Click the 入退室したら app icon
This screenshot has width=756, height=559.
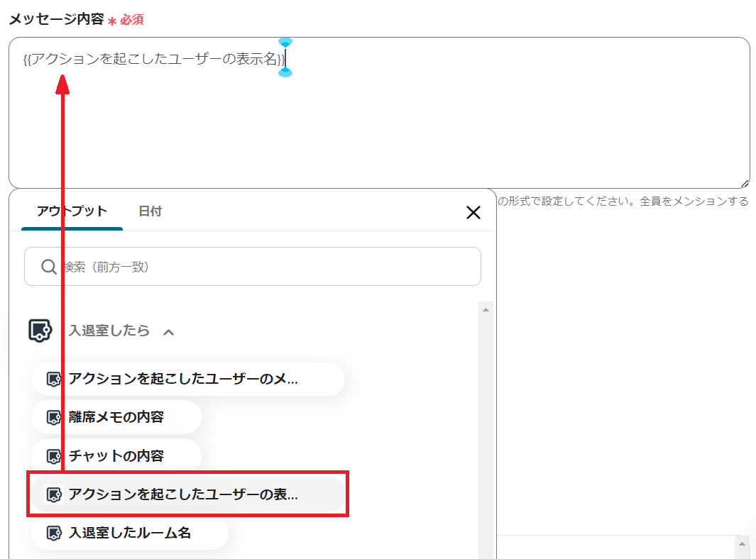click(x=40, y=331)
